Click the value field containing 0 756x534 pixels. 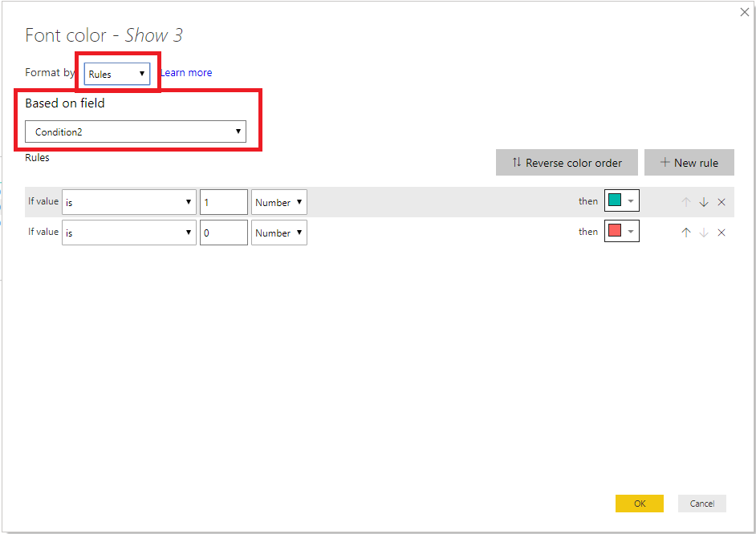click(x=224, y=233)
